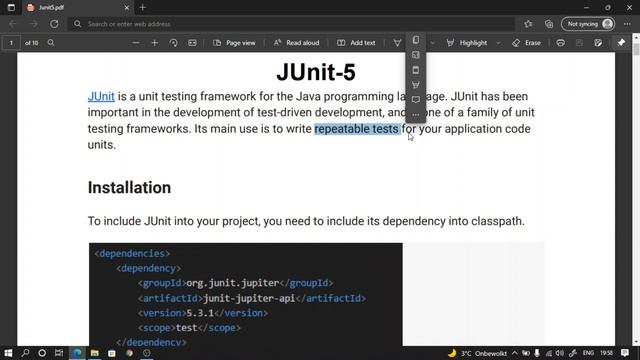Select the Highlight tool
Viewport: 640px width, 360px height.
tap(467, 42)
